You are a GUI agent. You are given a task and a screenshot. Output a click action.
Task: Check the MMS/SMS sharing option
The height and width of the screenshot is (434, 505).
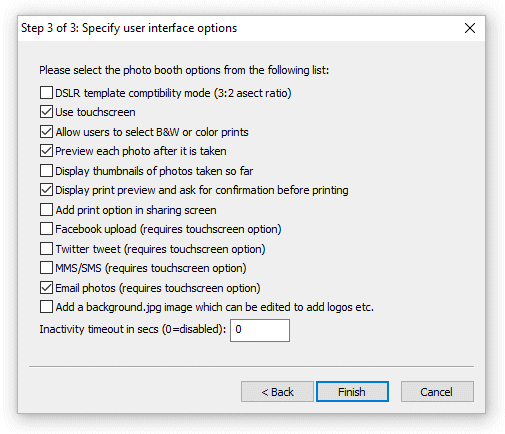[46, 268]
